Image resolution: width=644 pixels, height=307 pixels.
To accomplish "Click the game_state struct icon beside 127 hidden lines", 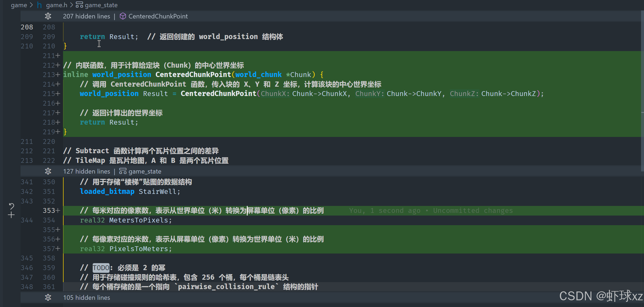I will tap(123, 171).
